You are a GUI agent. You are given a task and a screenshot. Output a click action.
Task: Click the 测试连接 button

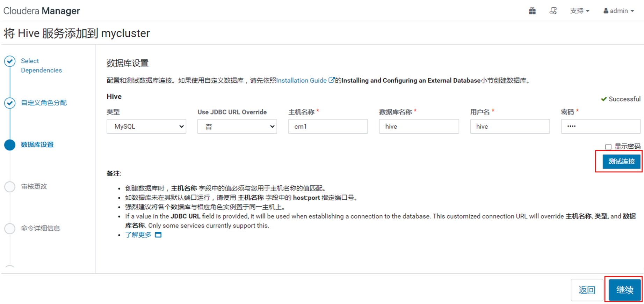coord(622,161)
